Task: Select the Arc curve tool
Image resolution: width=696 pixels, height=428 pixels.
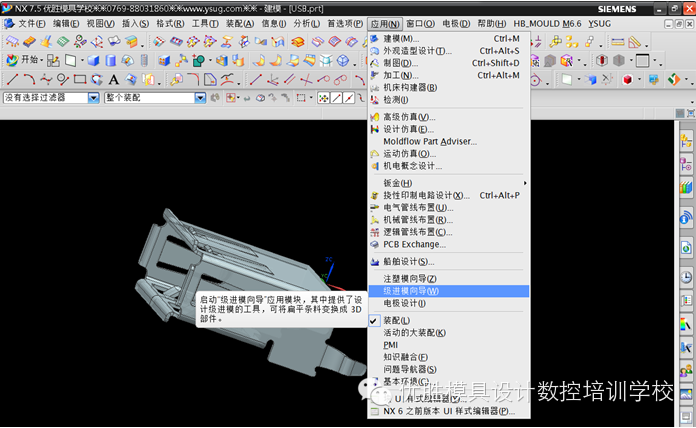Action: tap(29, 79)
